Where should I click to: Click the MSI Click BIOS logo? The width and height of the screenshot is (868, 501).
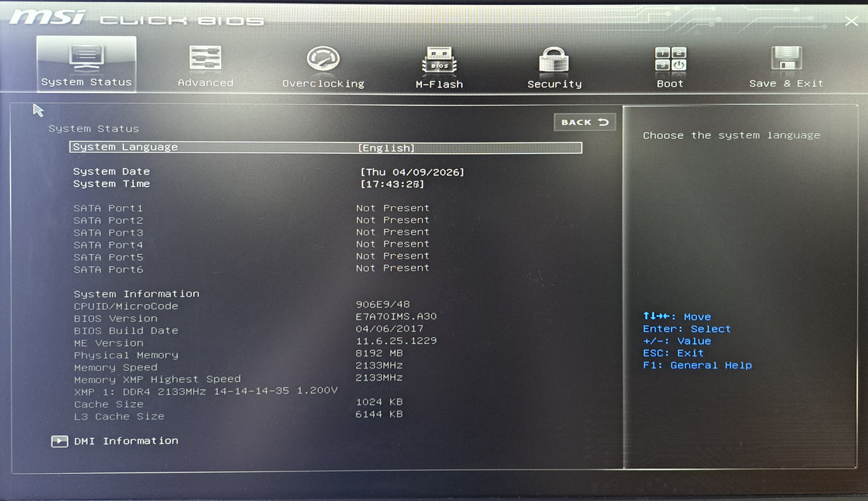coord(136,19)
